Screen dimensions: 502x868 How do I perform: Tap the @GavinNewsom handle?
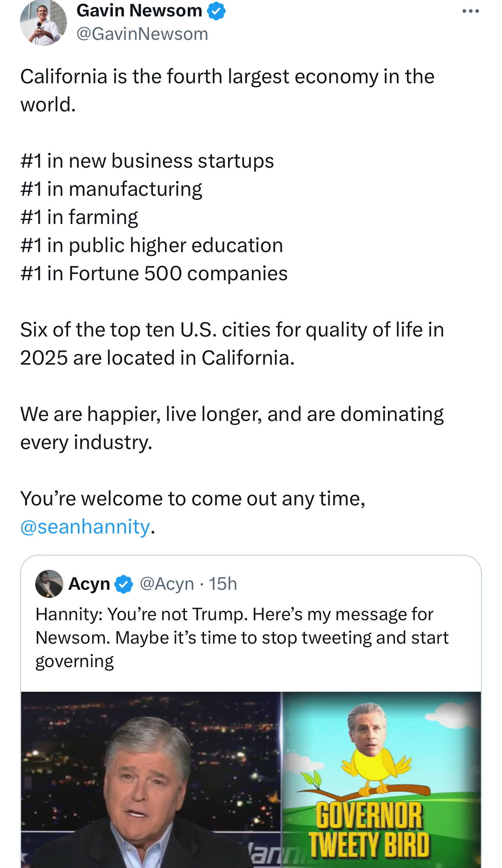pos(142,34)
